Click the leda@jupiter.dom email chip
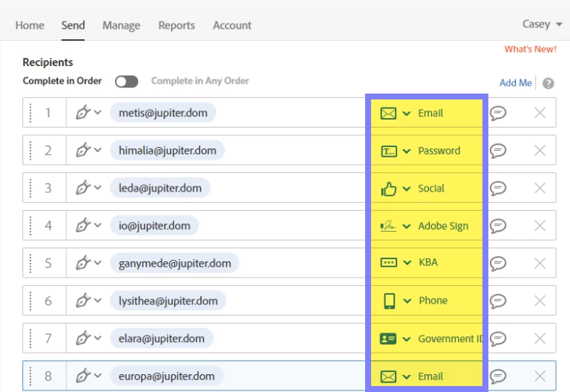Viewport: 570px width, 392px height. (160, 188)
